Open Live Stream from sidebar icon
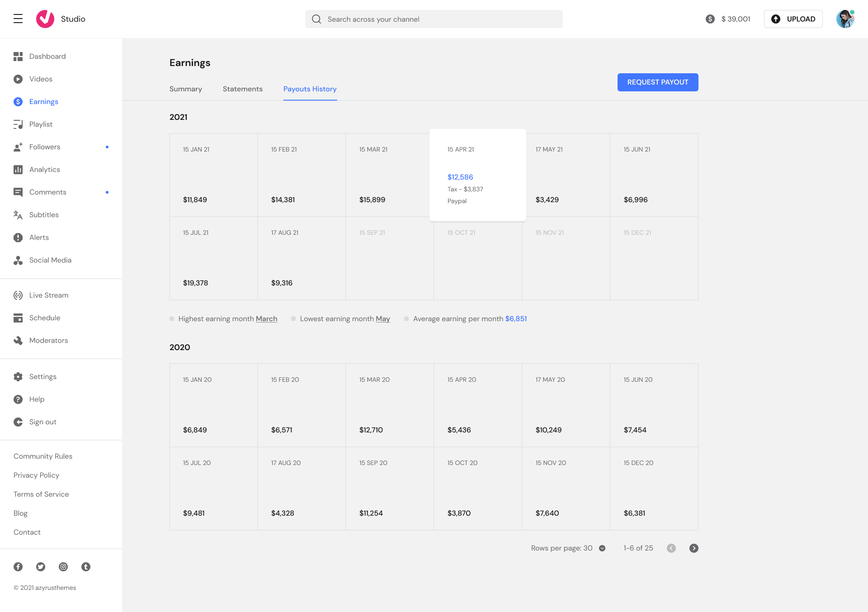868x612 pixels. coord(18,295)
